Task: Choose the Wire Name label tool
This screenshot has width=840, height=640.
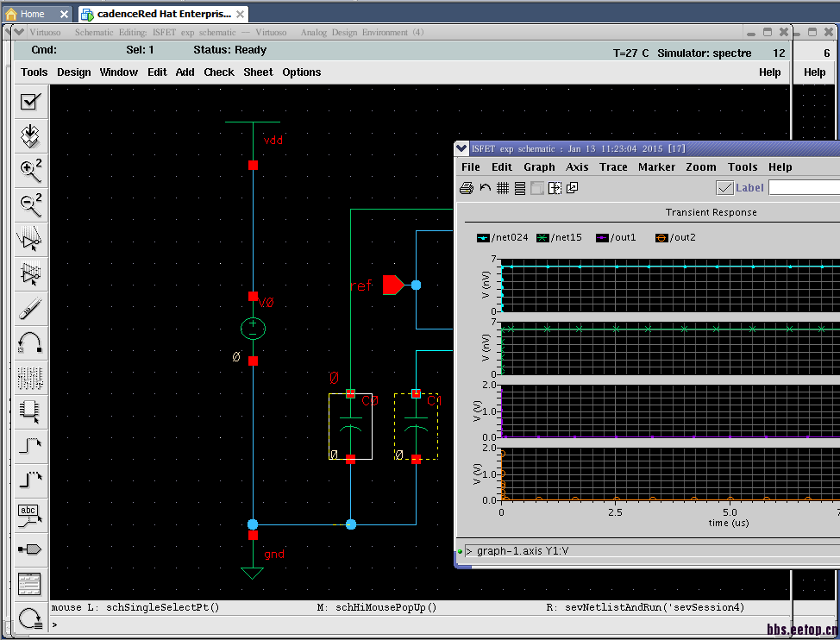Action: point(31,515)
